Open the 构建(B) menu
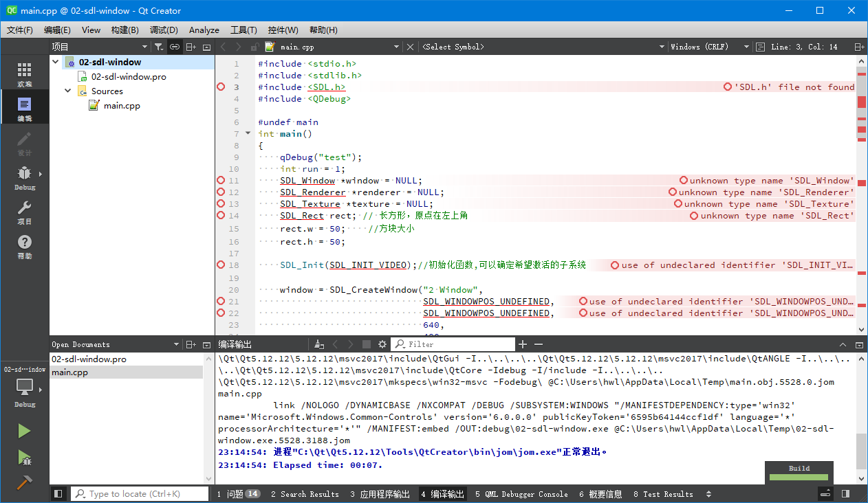The width and height of the screenshot is (868, 503). point(124,30)
